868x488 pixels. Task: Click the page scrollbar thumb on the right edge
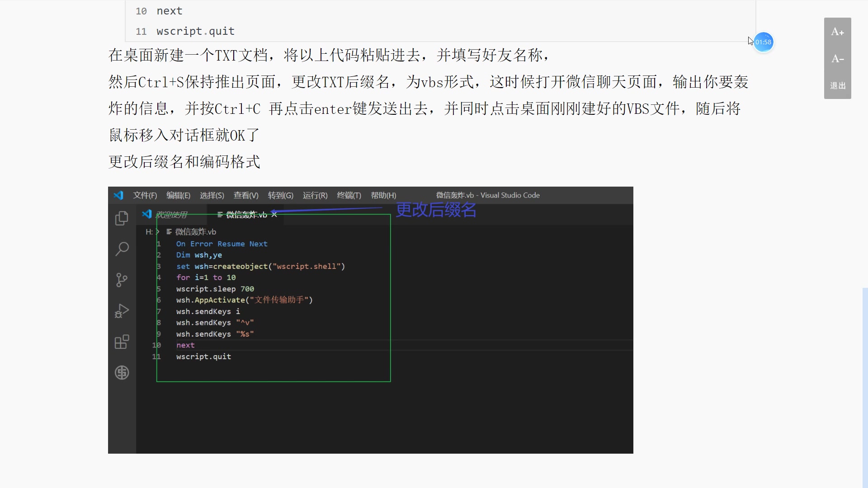865,388
